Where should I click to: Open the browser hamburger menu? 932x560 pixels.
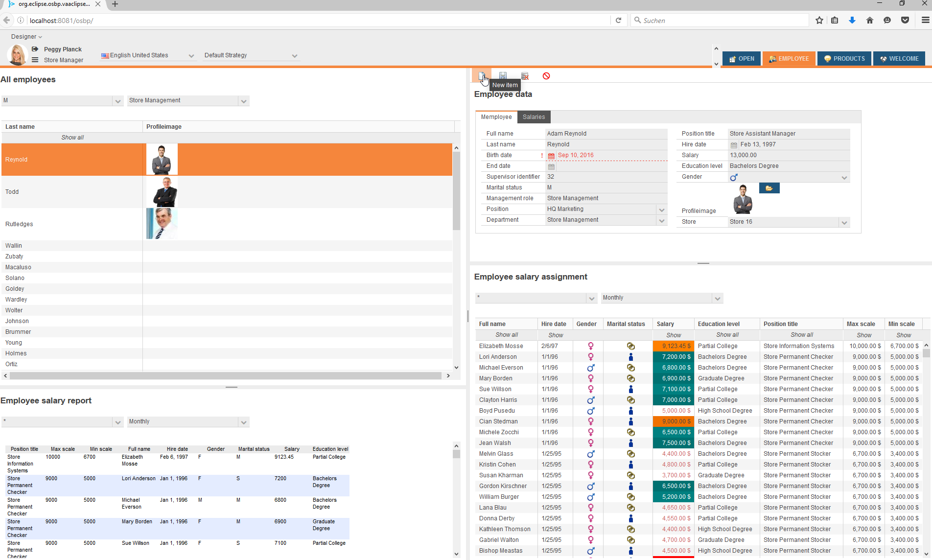(925, 21)
